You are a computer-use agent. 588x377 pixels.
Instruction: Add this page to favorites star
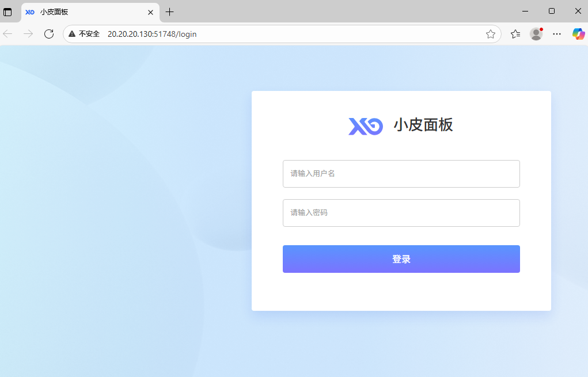pos(490,34)
